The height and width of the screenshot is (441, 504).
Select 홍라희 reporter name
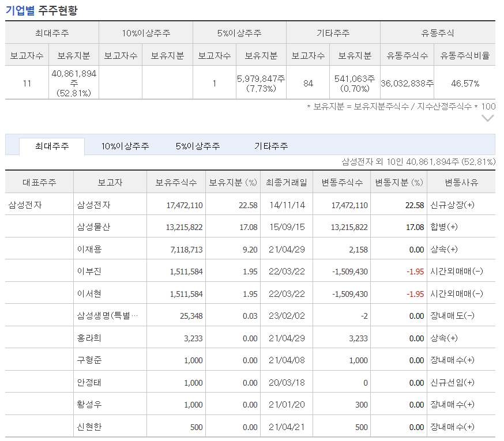tap(89, 338)
